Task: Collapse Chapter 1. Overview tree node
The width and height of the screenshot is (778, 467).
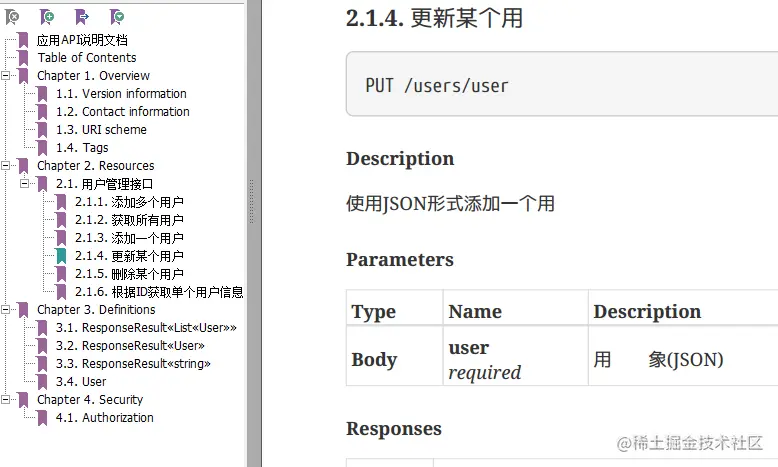Action: pyautogui.click(x=5, y=75)
